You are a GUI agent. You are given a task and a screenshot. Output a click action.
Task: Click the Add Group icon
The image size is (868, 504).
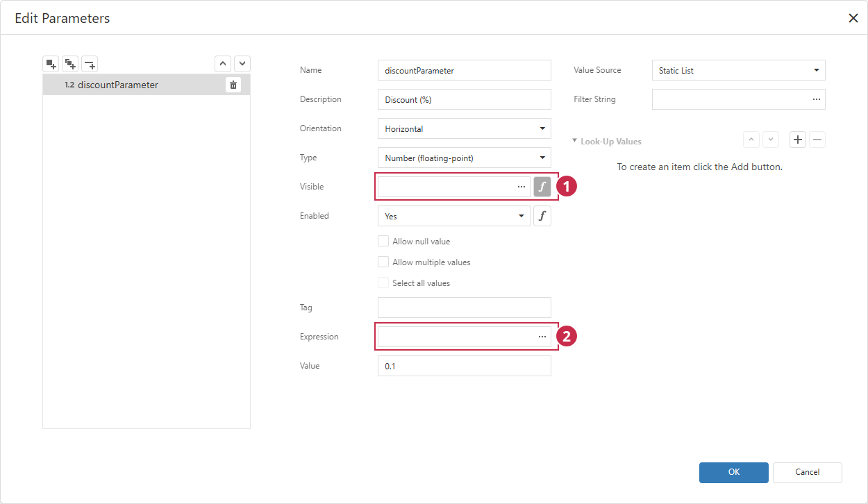click(x=70, y=64)
